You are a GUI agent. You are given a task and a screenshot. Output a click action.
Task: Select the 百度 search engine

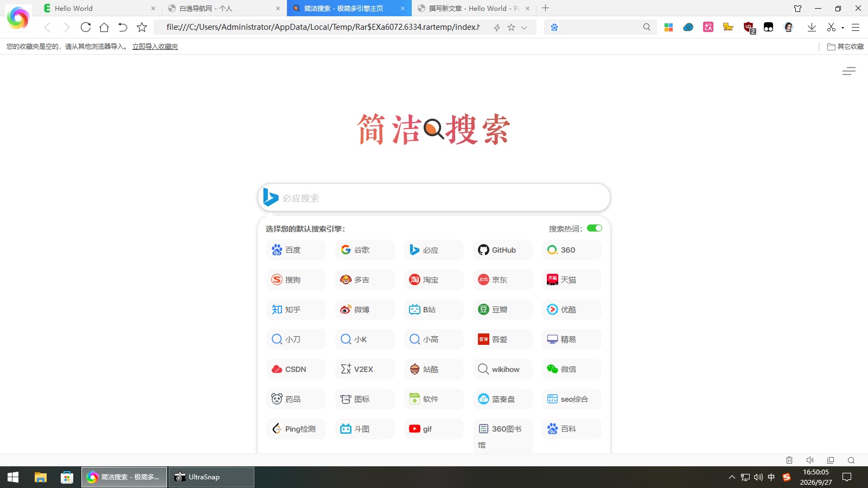(296, 250)
